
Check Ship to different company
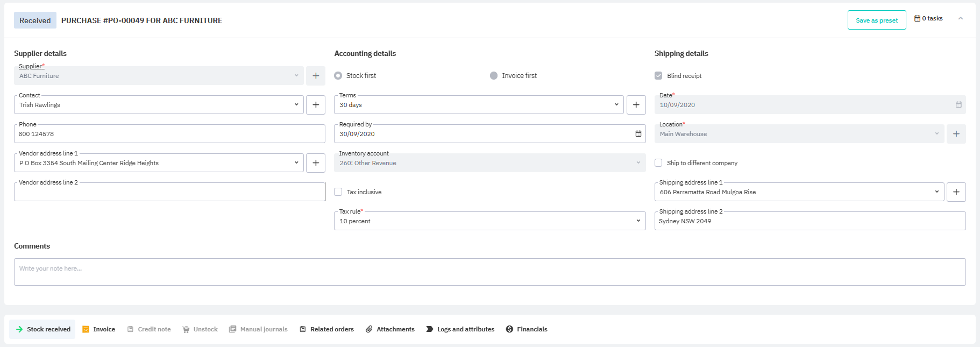(658, 163)
